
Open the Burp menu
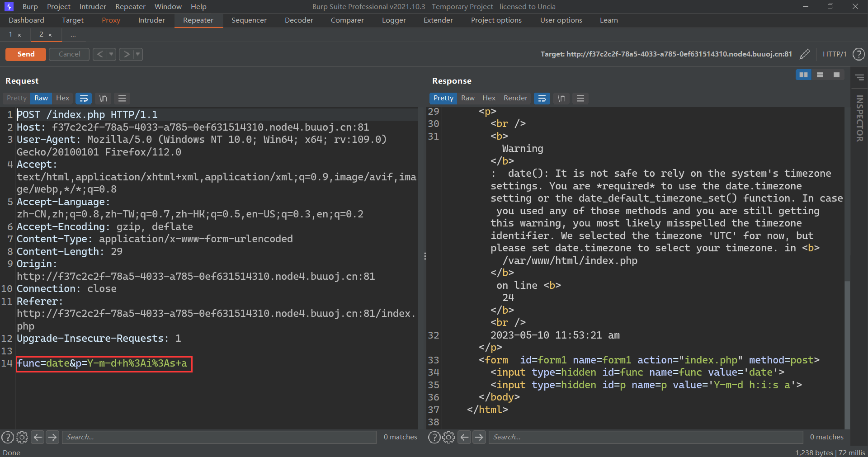(30, 6)
